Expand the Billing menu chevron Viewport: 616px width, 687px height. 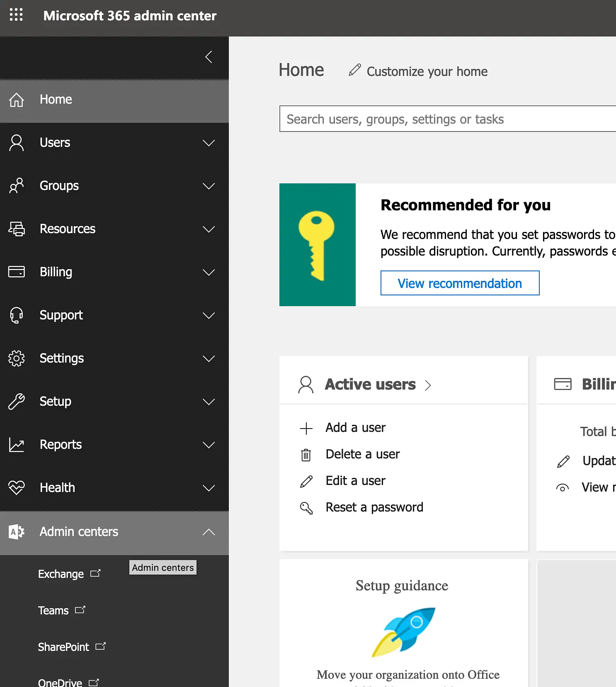tap(209, 273)
